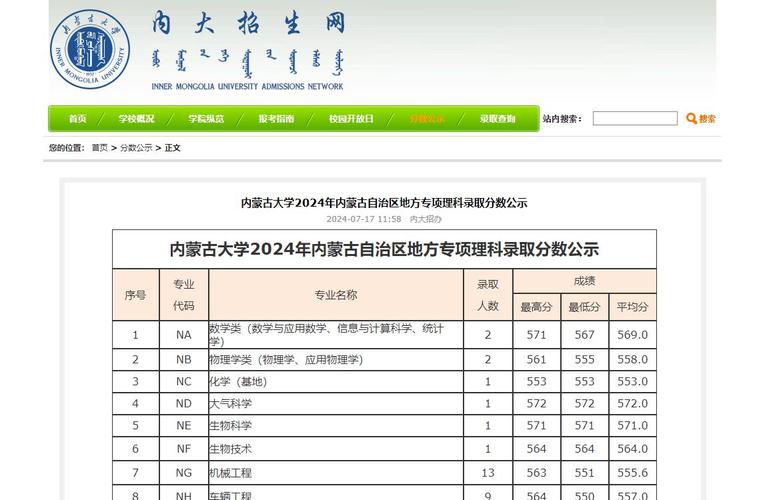Image resolution: width=767 pixels, height=500 pixels.
Task: Click major code cell NE
Action: tap(184, 426)
